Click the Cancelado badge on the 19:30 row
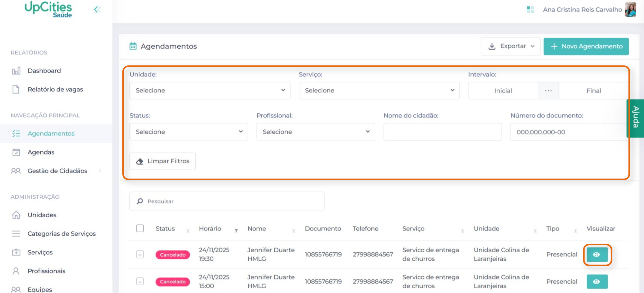The image size is (644, 293). (x=173, y=255)
